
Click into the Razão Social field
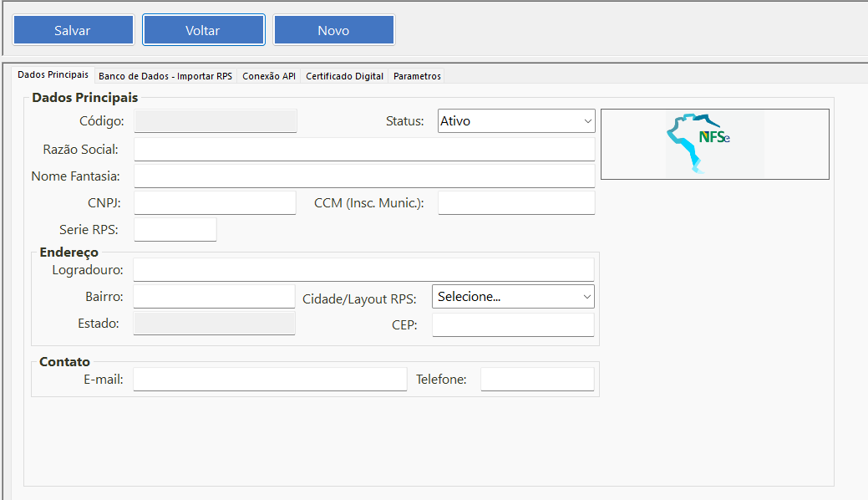point(364,150)
